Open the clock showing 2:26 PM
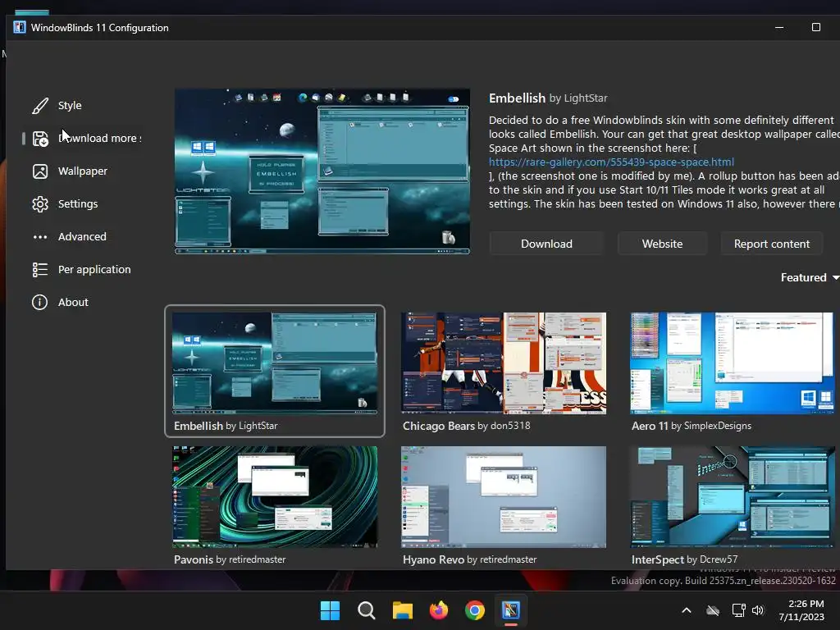This screenshot has height=630, width=840. [x=801, y=610]
